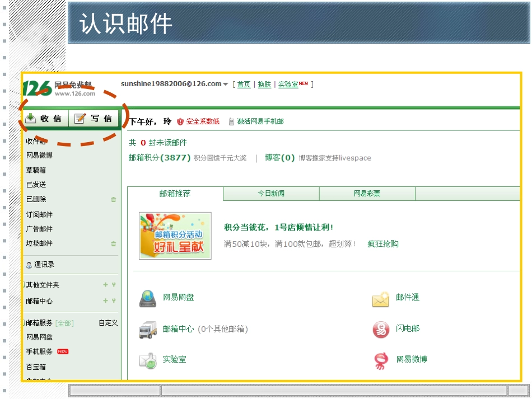This screenshot has width=532, height=399.
Task: Click the 好礼呈献 promo banner image
Action: [175, 236]
